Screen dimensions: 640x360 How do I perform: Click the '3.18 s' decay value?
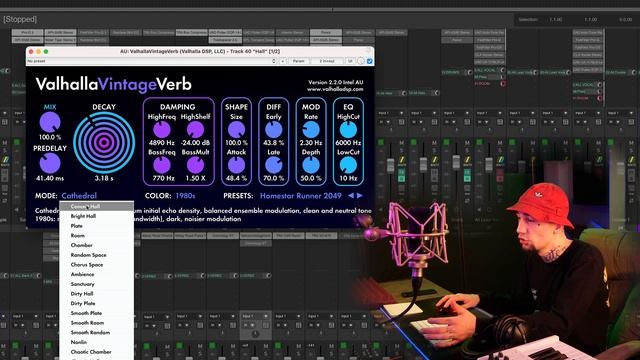tap(104, 178)
